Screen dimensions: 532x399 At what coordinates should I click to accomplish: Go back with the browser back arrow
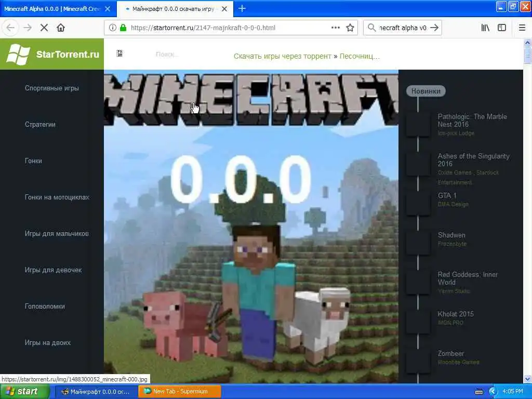(x=10, y=28)
